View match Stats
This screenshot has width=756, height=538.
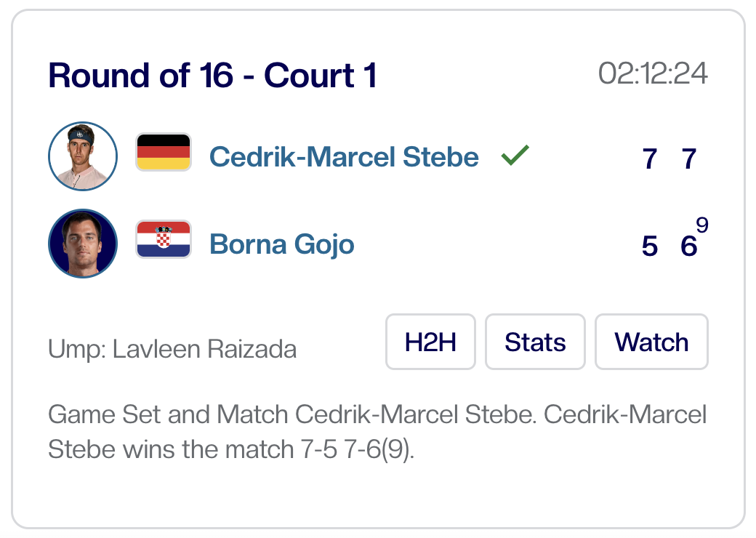[x=535, y=342]
